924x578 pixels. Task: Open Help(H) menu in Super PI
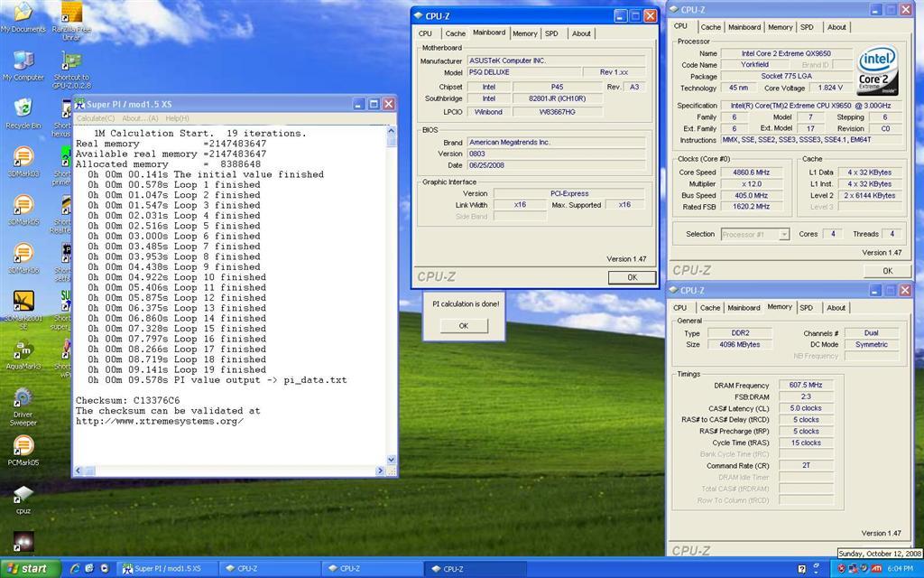click(177, 118)
